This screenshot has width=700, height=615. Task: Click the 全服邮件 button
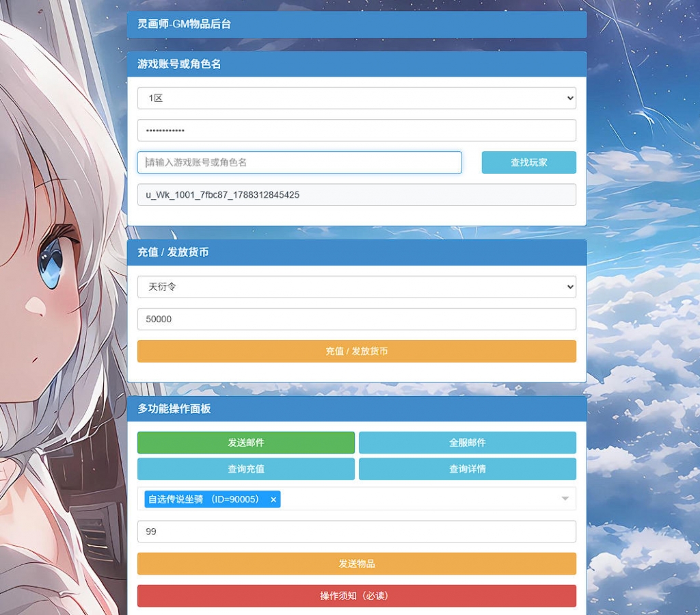pyautogui.click(x=468, y=443)
